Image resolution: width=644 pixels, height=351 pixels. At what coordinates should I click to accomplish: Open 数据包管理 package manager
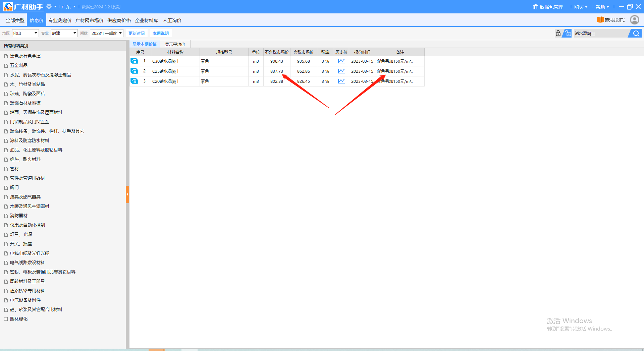(x=548, y=7)
